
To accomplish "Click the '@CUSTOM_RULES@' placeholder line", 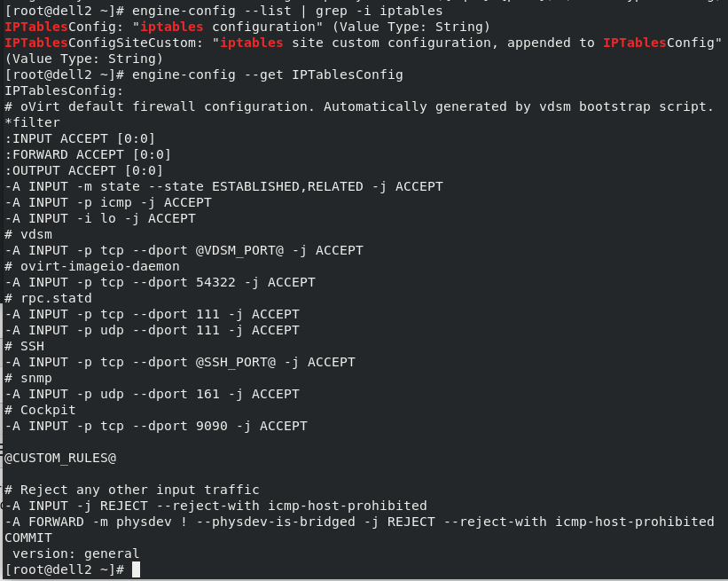I will click(x=60, y=458).
